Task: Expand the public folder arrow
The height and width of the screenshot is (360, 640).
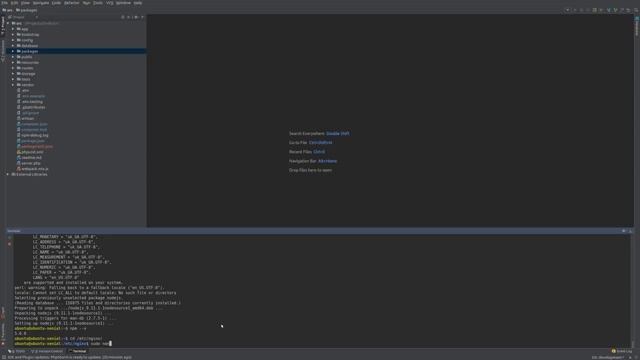Action: click(x=13, y=57)
